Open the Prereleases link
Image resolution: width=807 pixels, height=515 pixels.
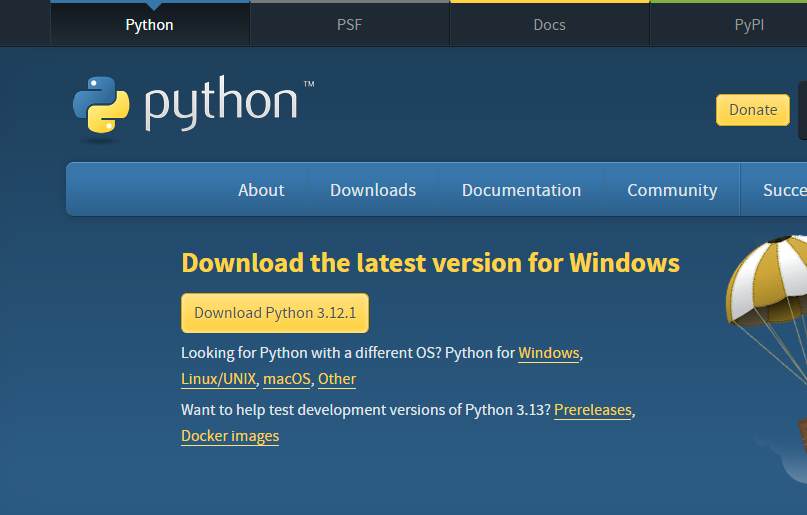(592, 410)
